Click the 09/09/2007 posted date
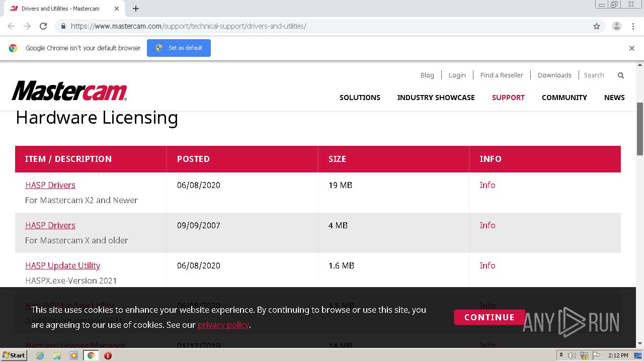Screen dimensions: 644x362 pyautogui.click(x=199, y=225)
